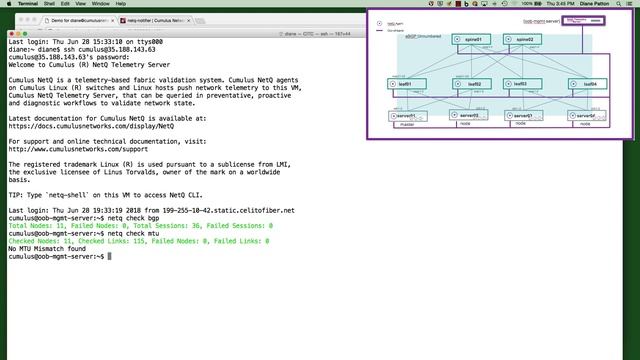Click the NetQ agent icon on leaf04
The height and width of the screenshot is (360, 640).
[x=573, y=84]
